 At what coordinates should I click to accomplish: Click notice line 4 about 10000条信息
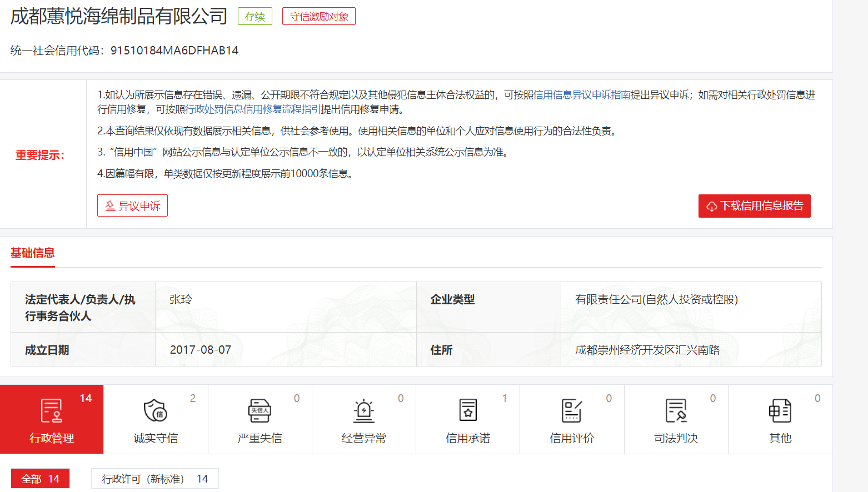tap(227, 174)
